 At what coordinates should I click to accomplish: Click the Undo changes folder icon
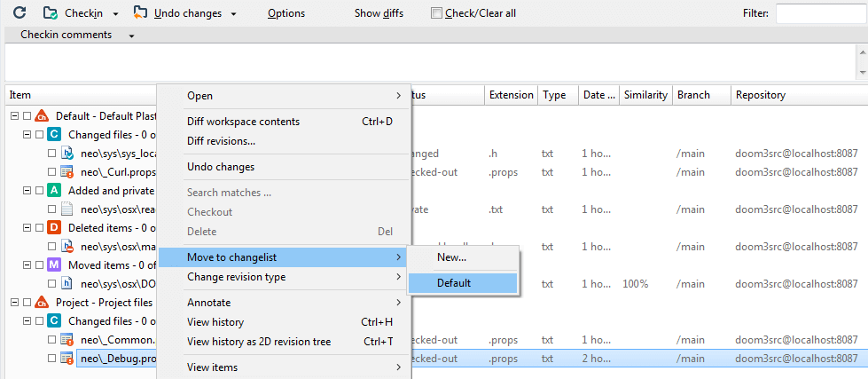click(x=141, y=12)
